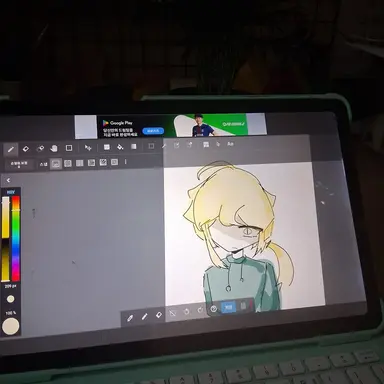Pick the filled rectangle tool

click(x=107, y=147)
